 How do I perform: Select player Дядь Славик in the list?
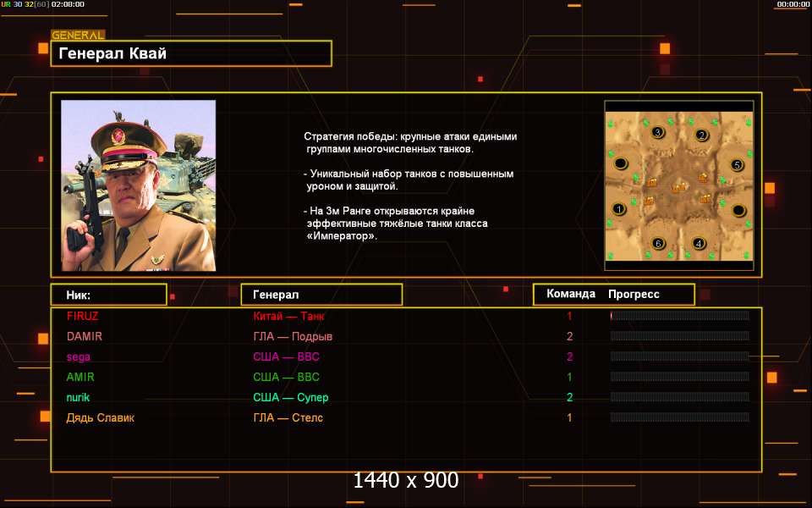101,417
